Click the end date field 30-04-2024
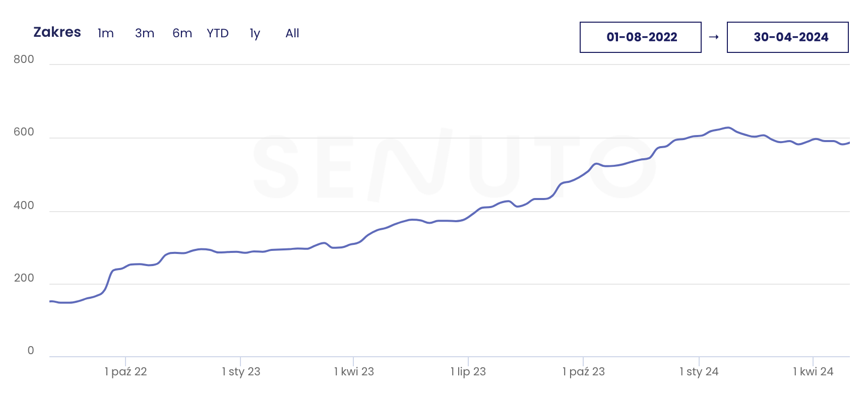Viewport: 868px width, 393px height. pyautogui.click(x=787, y=37)
